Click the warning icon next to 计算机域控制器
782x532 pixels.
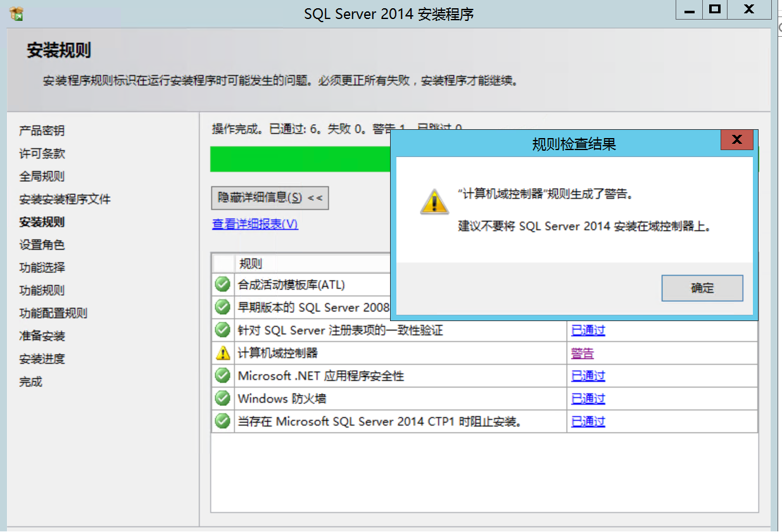(x=223, y=353)
